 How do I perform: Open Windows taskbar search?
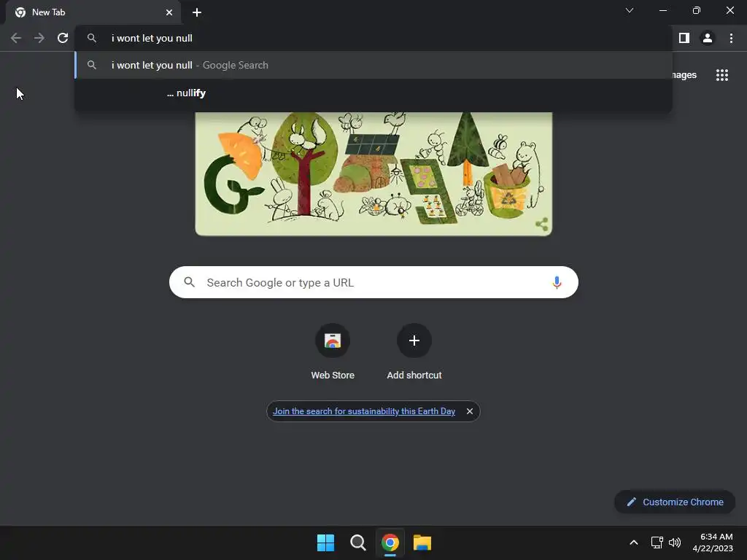tap(357, 542)
